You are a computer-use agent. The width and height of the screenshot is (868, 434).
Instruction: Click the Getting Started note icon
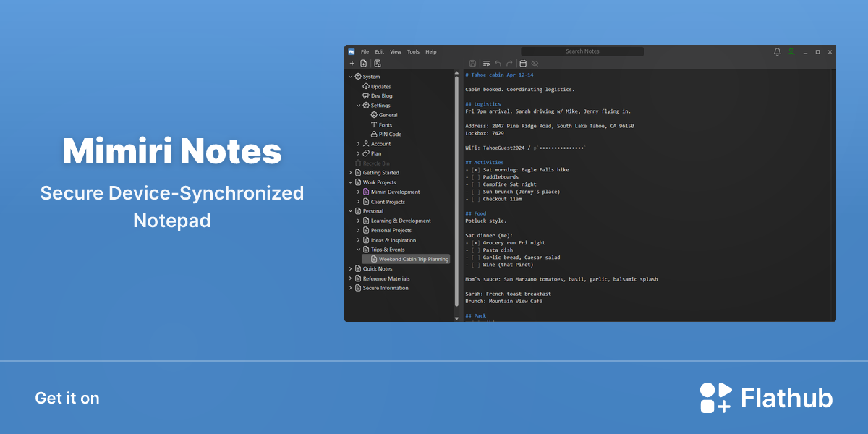[x=358, y=173]
